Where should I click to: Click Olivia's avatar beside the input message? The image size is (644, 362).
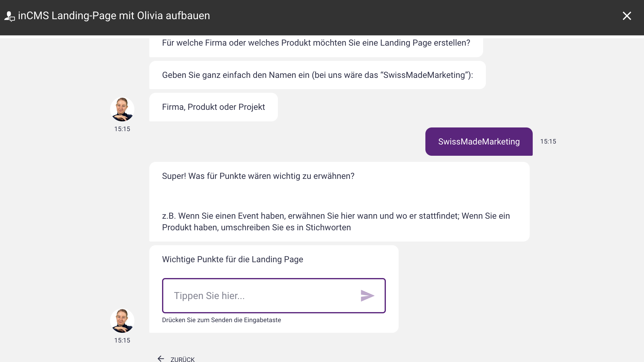pos(122,321)
